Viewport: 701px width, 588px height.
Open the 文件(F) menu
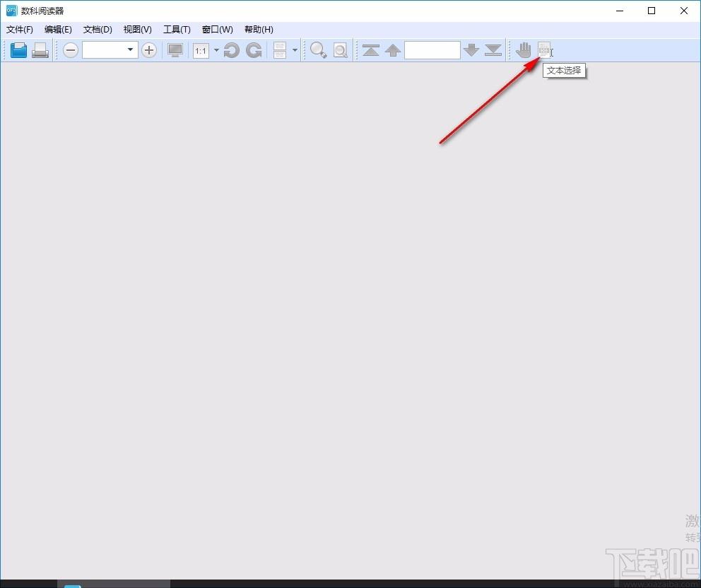click(20, 30)
